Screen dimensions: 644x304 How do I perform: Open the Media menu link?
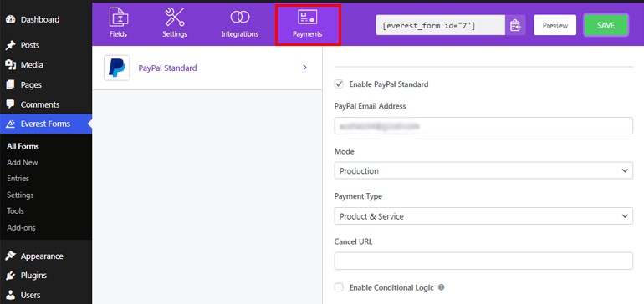point(32,65)
